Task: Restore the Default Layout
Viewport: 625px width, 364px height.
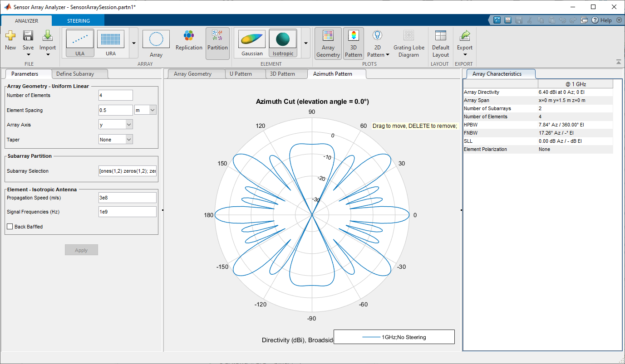Action: [440, 43]
